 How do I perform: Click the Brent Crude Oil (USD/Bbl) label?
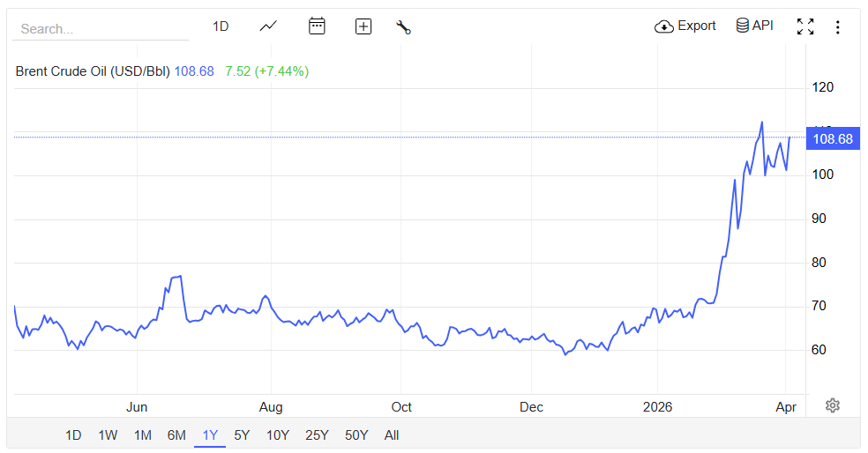point(93,71)
